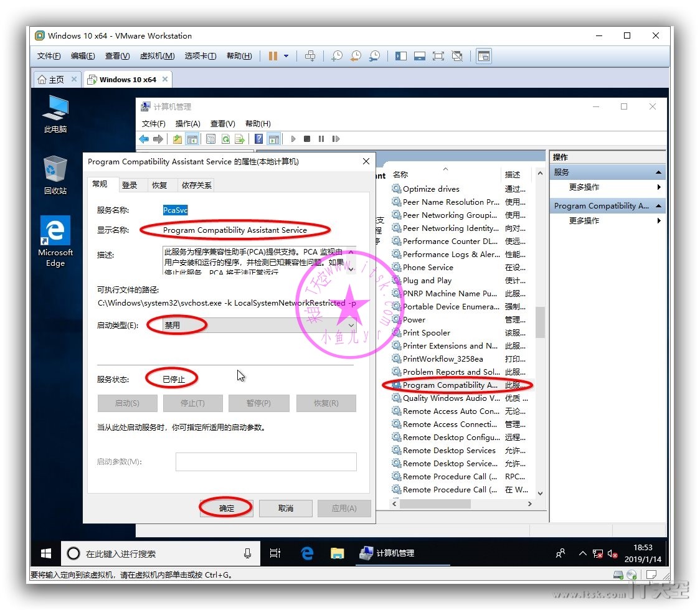Show or hide the VMware library sidebar
The image size is (700, 610).
coord(401,56)
